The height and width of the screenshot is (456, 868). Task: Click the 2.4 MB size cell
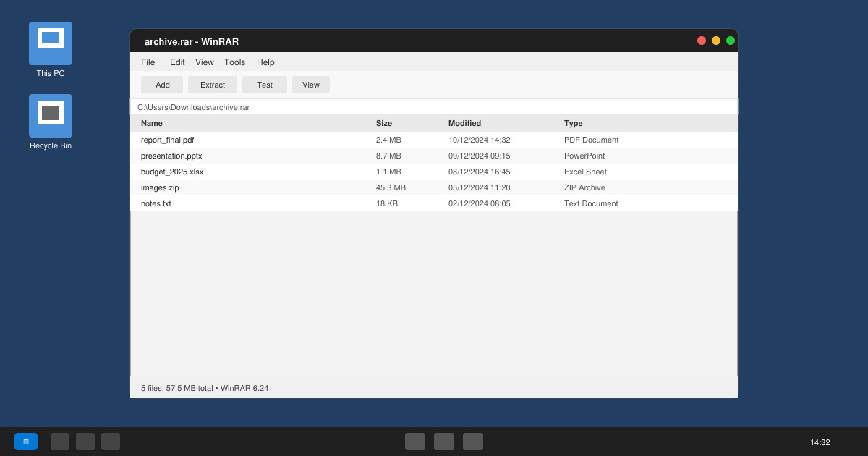tap(388, 140)
